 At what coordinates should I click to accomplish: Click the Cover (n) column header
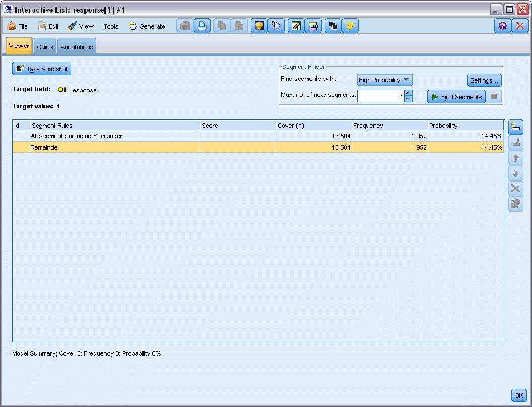coord(314,126)
